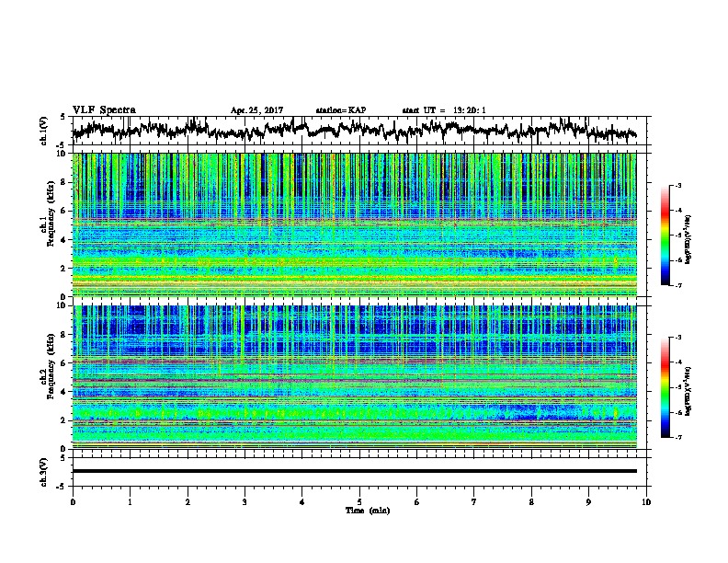This screenshot has width=728, height=563.
Task: Click the ch.2 spectrogram color scale bar
Action: coord(665,387)
